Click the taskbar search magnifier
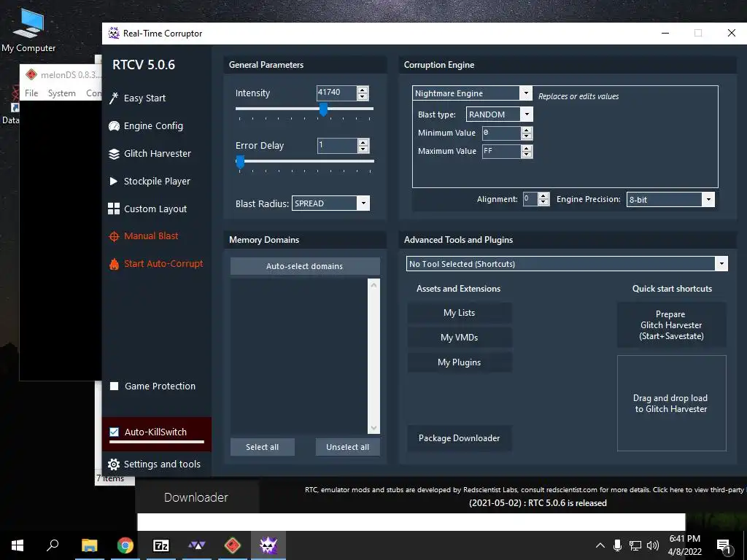Screen dimensions: 747x560 tap(53, 545)
